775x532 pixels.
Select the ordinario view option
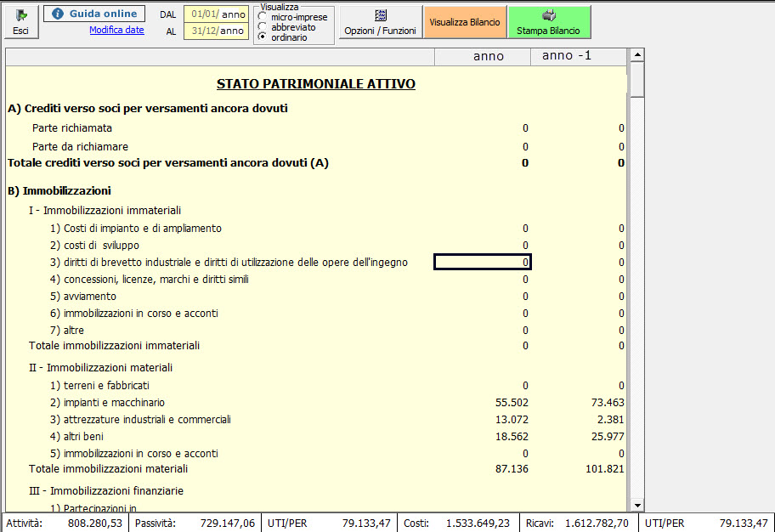[262, 37]
